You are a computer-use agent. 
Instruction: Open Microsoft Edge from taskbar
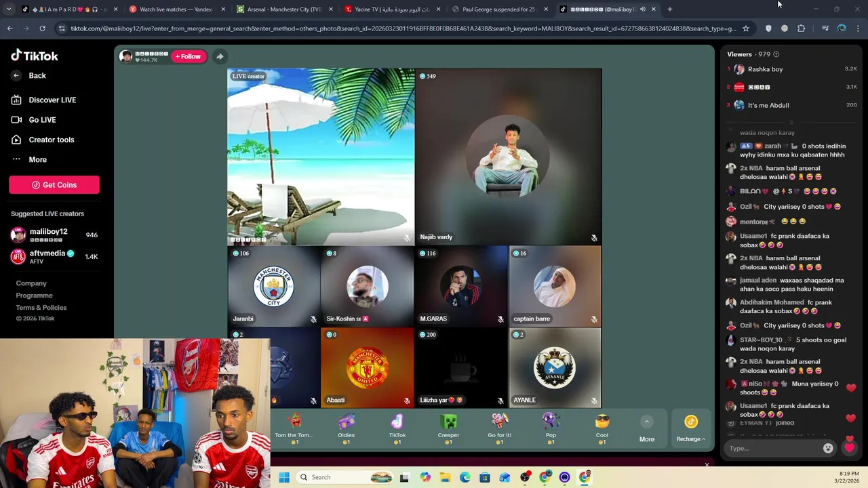point(465,477)
